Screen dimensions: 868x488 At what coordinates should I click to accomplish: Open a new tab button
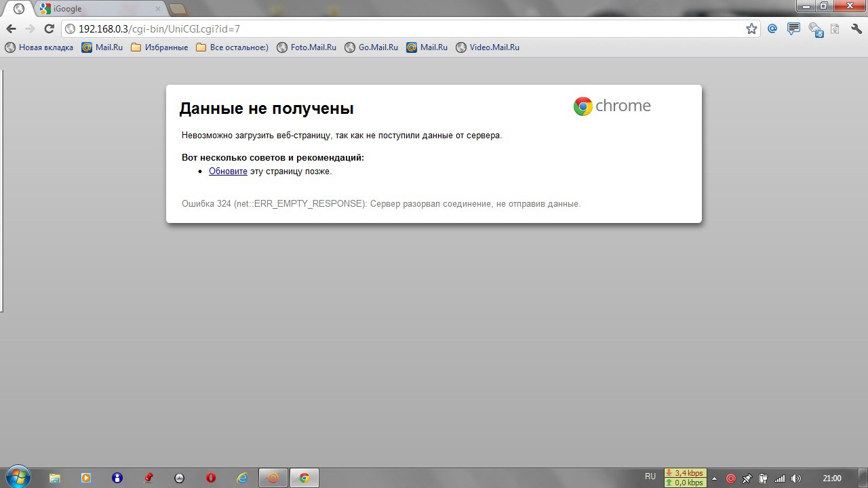coord(178,9)
